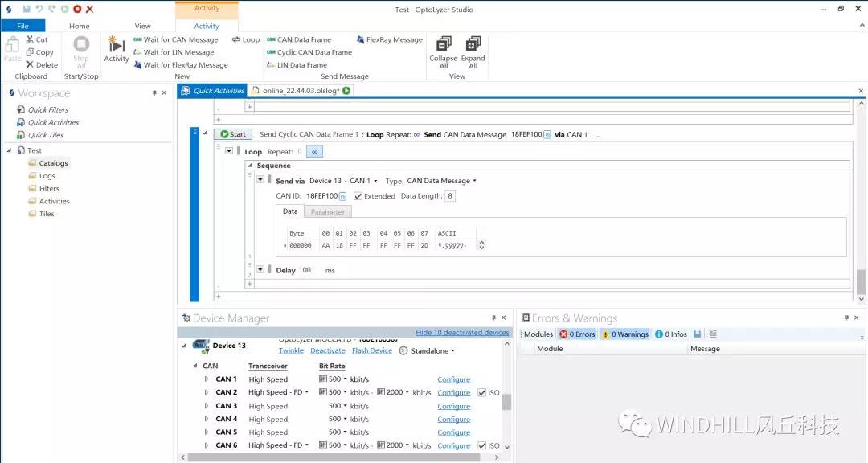868x463 pixels.
Task: Switch to the Parameter tab
Action: [327, 212]
